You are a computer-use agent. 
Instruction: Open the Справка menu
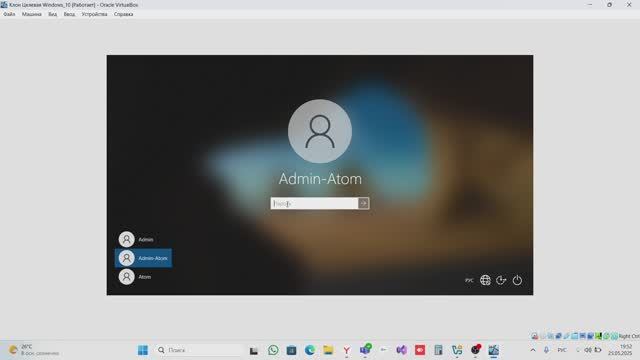123,14
